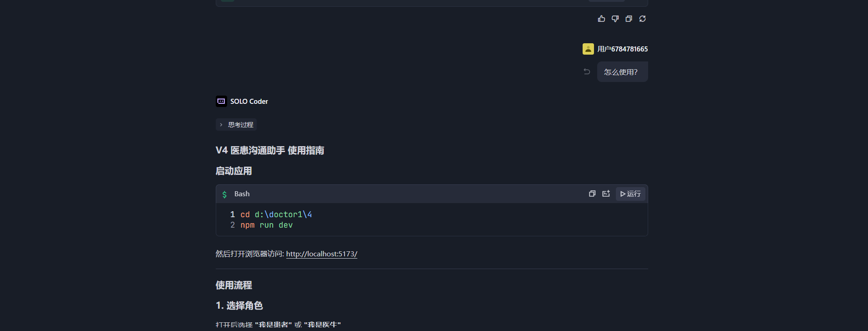Viewport: 868px width, 331px height.
Task: Run the Bash commands with 运行
Action: pyautogui.click(x=630, y=194)
